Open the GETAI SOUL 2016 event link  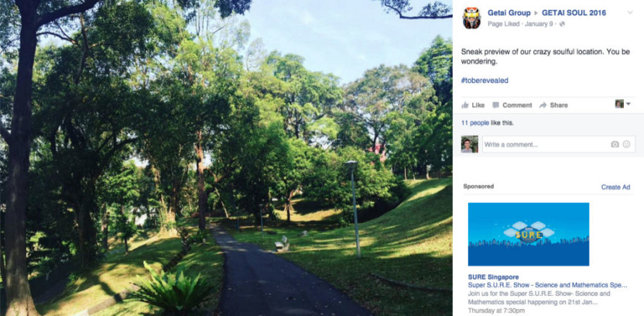(x=574, y=13)
